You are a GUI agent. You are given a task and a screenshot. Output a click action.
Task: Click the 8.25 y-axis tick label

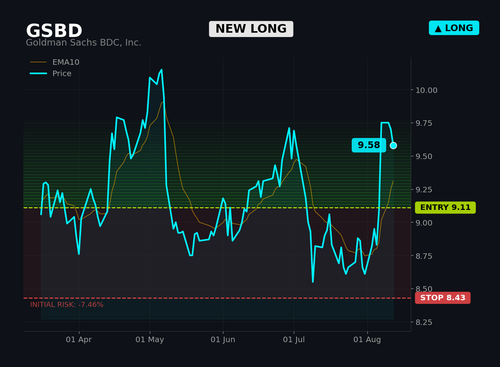point(423,322)
